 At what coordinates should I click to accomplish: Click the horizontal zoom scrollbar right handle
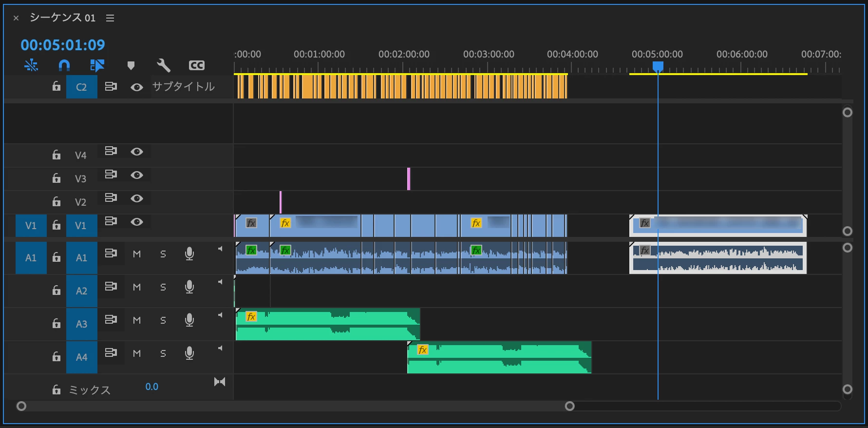coord(570,406)
